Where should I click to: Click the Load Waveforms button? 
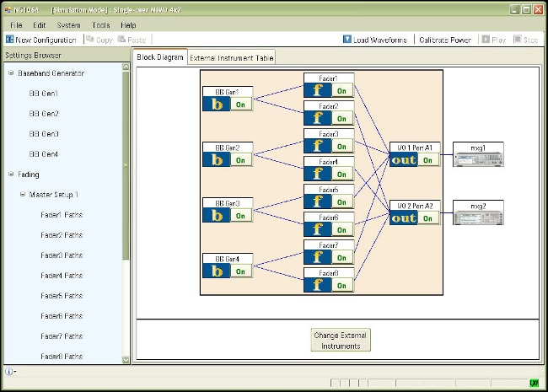376,40
